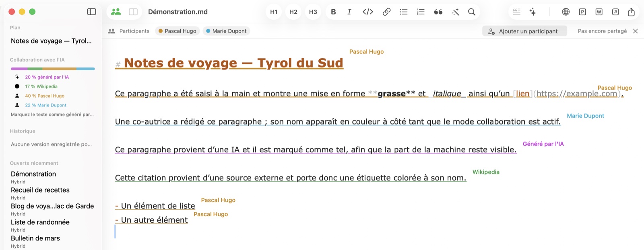Viewport: 644px width, 250px height.
Task: Toggle collaboration mode people icon
Action: [x=116, y=12]
